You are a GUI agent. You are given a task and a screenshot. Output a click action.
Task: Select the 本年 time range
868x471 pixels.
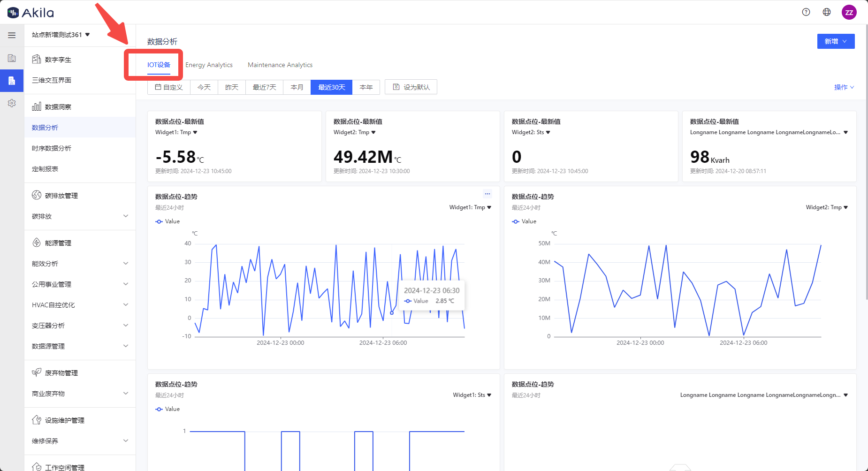366,87
